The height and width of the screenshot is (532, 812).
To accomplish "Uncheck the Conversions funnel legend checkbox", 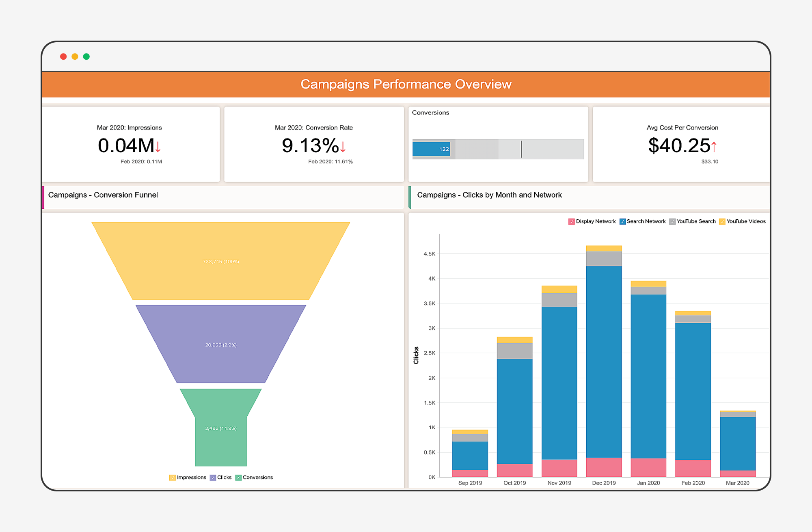I will [238, 478].
